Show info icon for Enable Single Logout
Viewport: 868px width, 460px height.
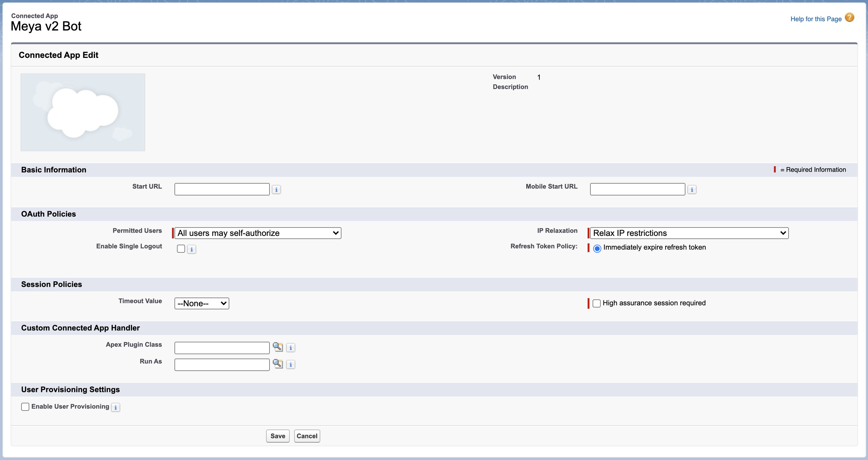coord(191,249)
